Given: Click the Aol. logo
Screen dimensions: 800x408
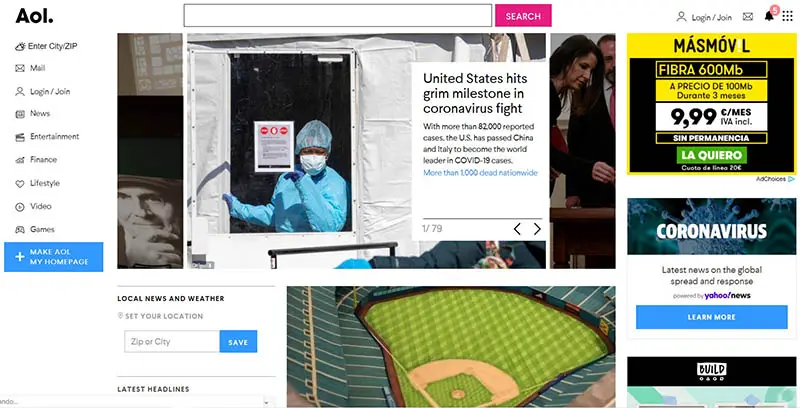Looking at the screenshot, I should [34, 16].
